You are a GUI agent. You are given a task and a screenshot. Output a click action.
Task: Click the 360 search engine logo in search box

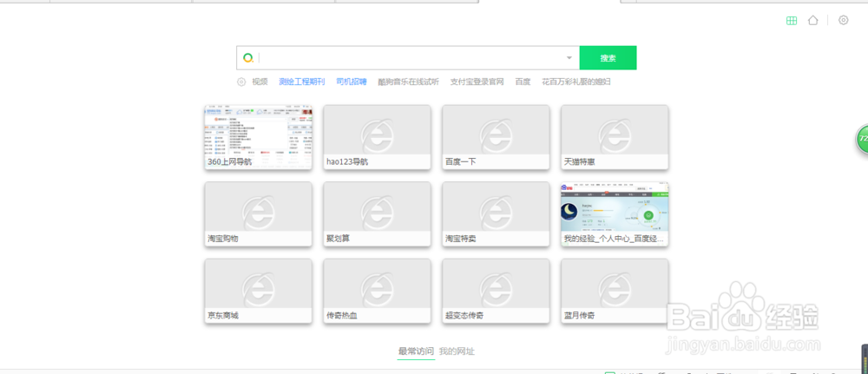(248, 58)
